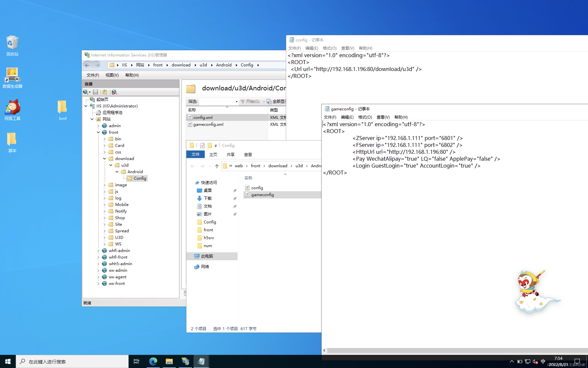Viewport: 588px width, 368px height.
Task: Click the Explorer back navigation arrow
Action: pos(193,166)
